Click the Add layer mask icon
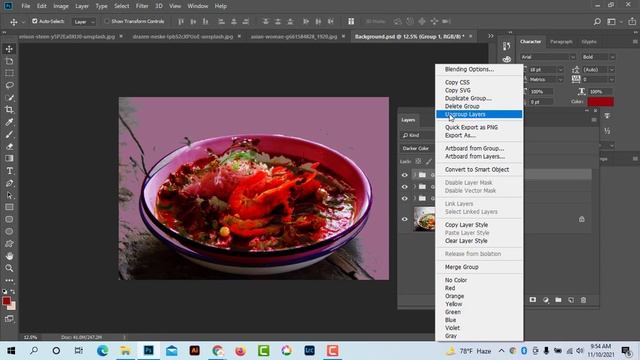The width and height of the screenshot is (640, 360). tap(533, 300)
